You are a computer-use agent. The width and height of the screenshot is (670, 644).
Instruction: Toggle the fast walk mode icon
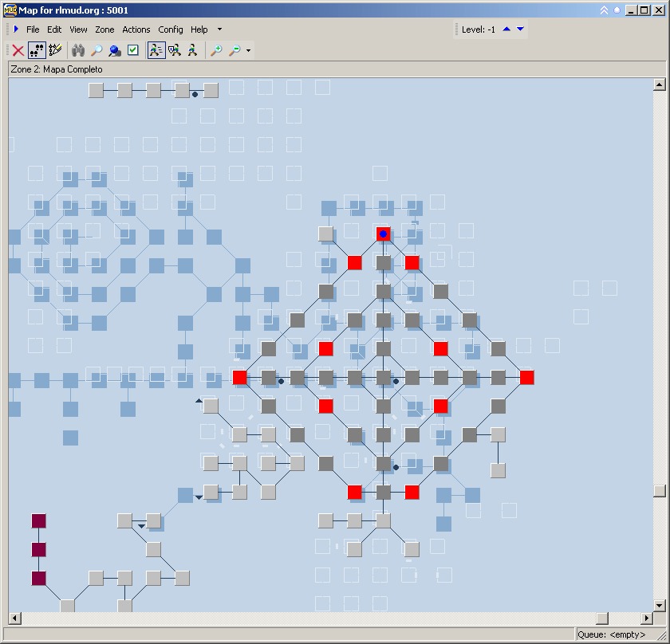(156, 50)
